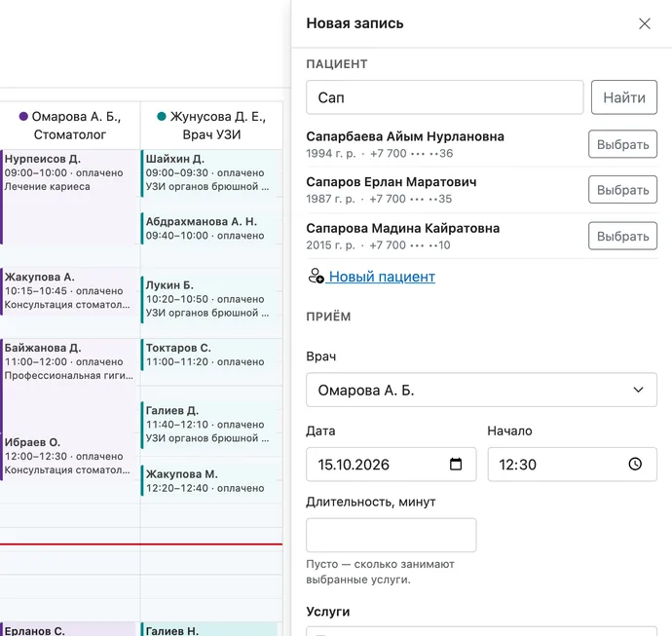
Task: Open Ерланов С. appointment card
Action: pyautogui.click(x=69, y=629)
